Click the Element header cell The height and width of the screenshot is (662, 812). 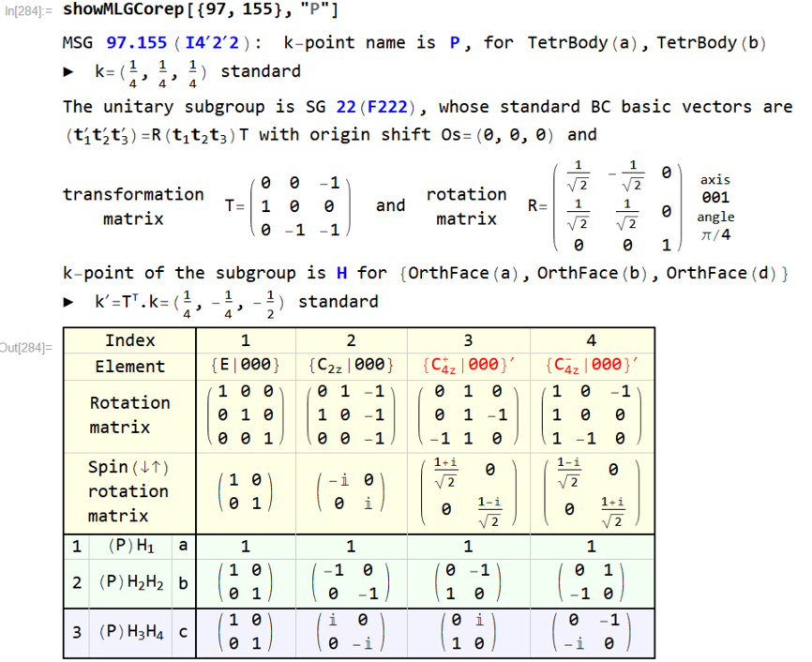(x=129, y=367)
